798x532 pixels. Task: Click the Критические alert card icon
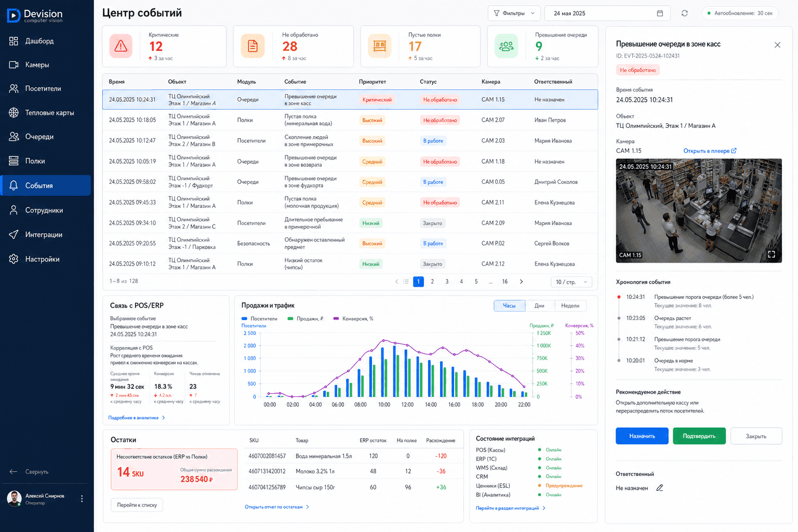pyautogui.click(x=121, y=46)
